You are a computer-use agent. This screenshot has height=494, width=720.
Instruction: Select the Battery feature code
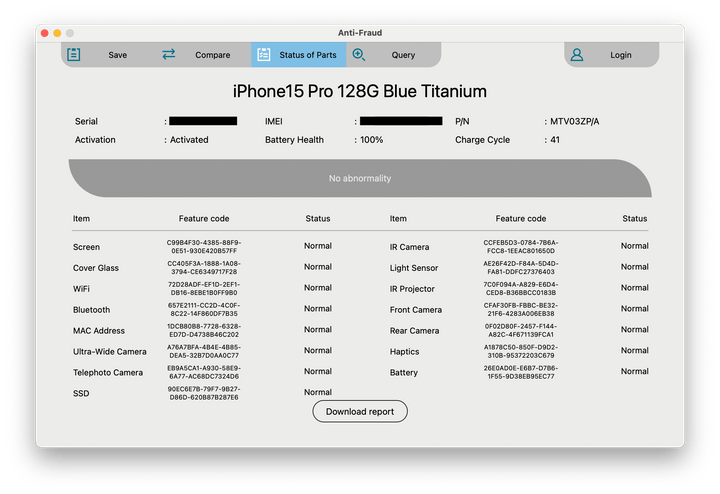(x=521, y=372)
